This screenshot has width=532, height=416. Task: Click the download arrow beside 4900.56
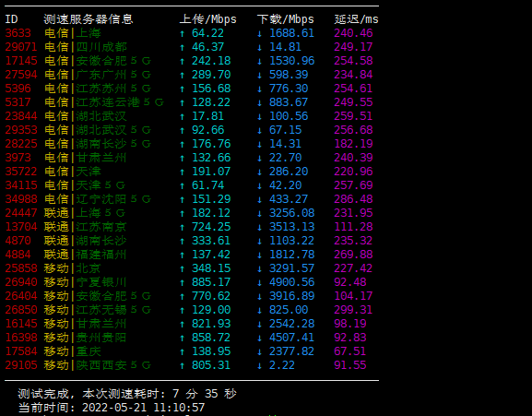point(260,282)
